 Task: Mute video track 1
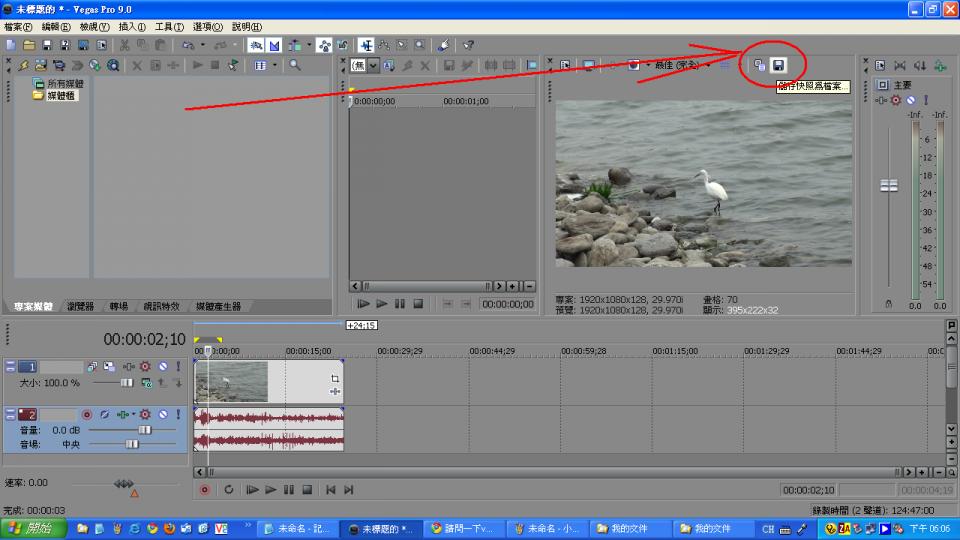pos(162,367)
